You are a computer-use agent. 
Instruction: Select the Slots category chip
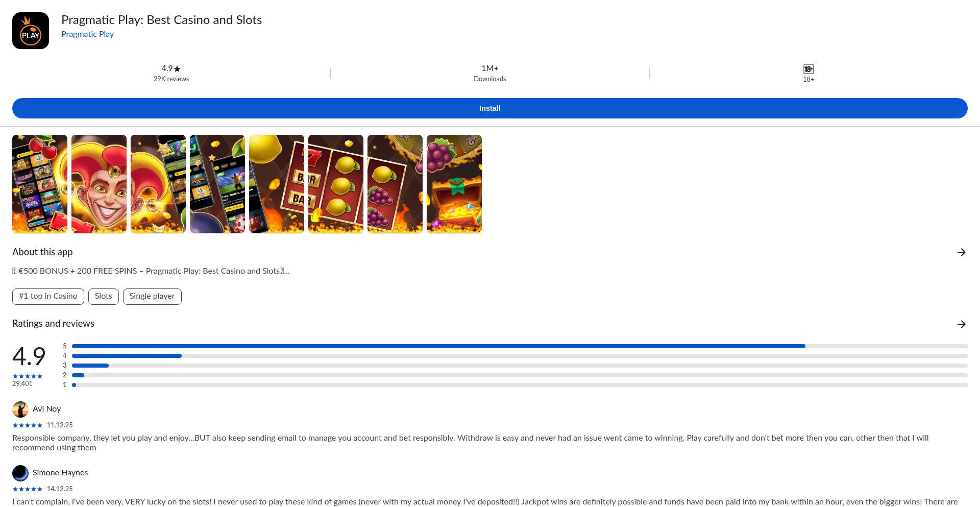click(x=103, y=296)
